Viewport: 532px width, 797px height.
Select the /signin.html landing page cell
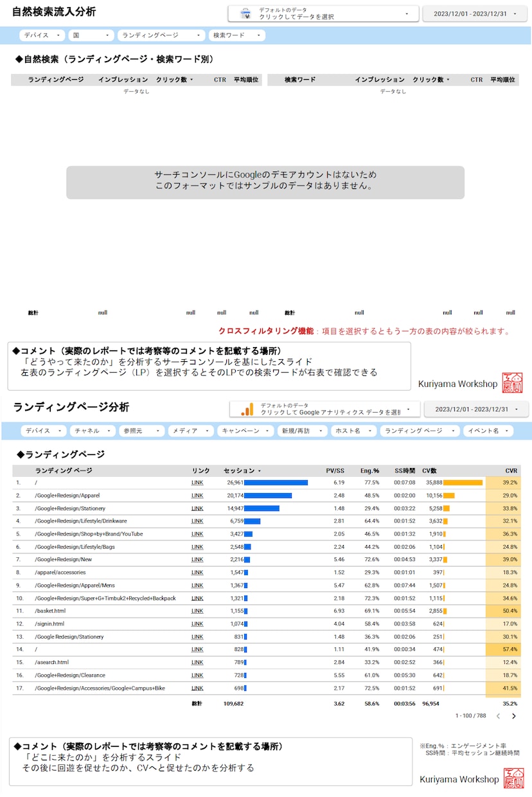click(49, 624)
